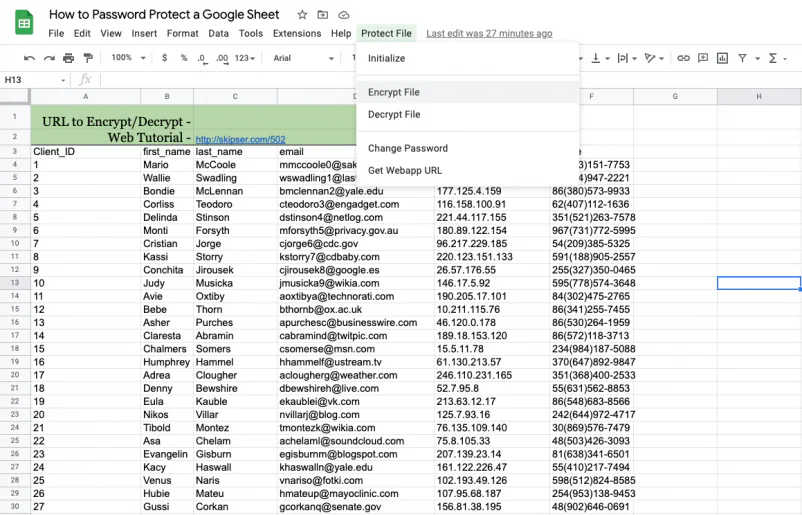This screenshot has width=802, height=515.
Task: Click the vertical align icon
Action: click(x=596, y=58)
